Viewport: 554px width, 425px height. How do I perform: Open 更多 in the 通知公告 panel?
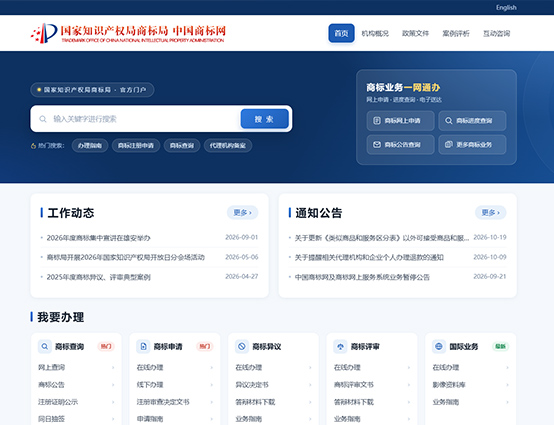490,213
